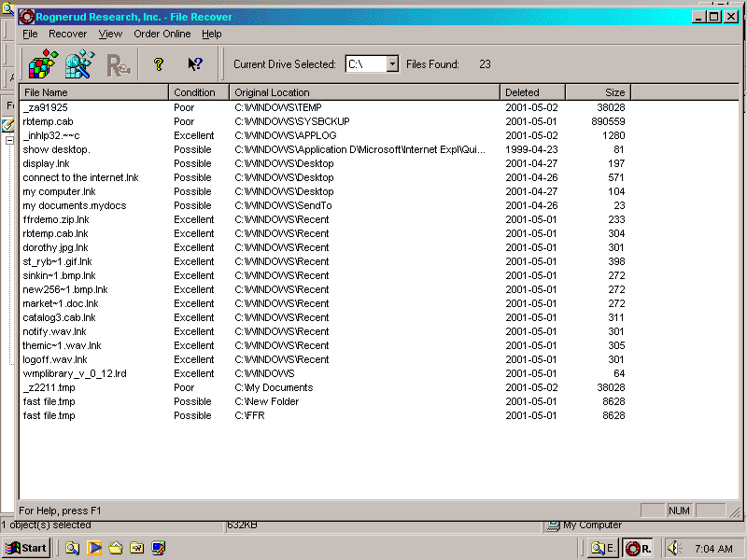Select file catalog3.cab.lnk
The image size is (747, 560).
click(59, 317)
